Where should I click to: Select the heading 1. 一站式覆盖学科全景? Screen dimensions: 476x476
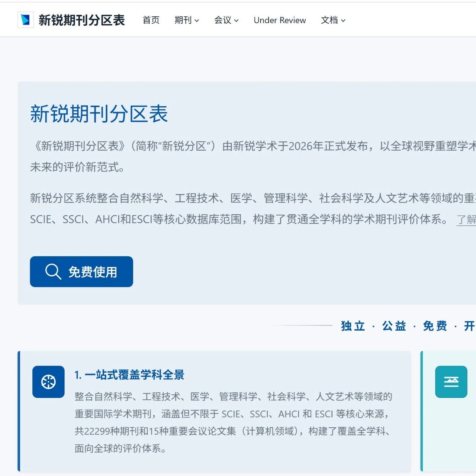129,375
